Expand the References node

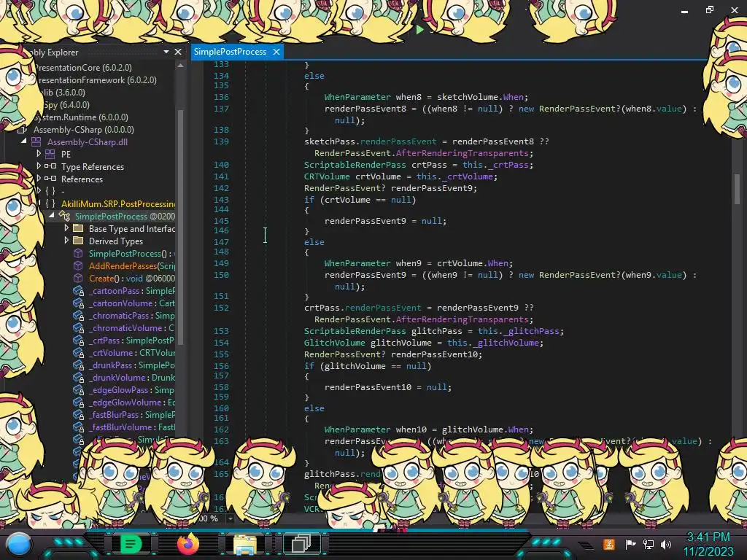tap(39, 178)
